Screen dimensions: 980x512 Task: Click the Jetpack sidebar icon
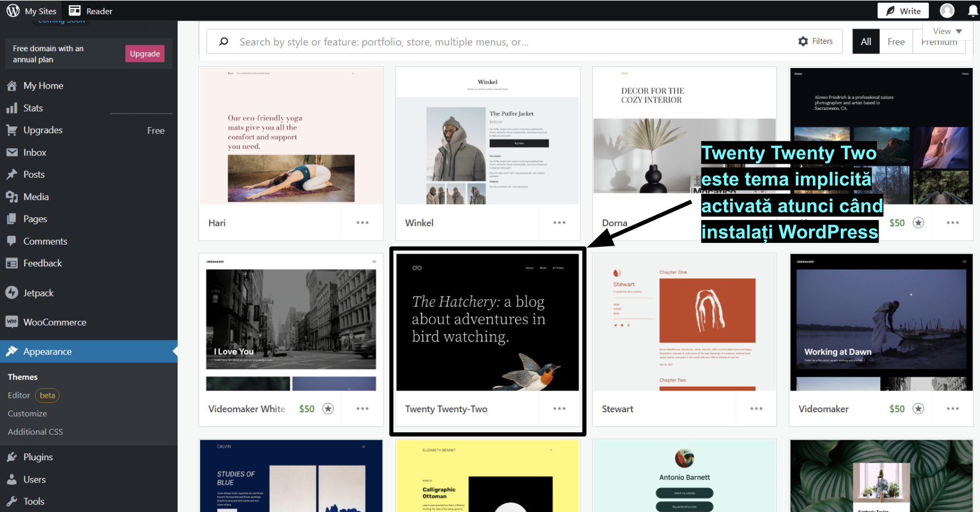[12, 292]
